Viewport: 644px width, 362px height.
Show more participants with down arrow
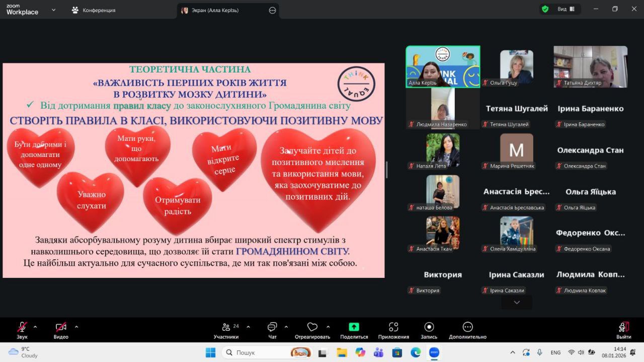tap(516, 302)
